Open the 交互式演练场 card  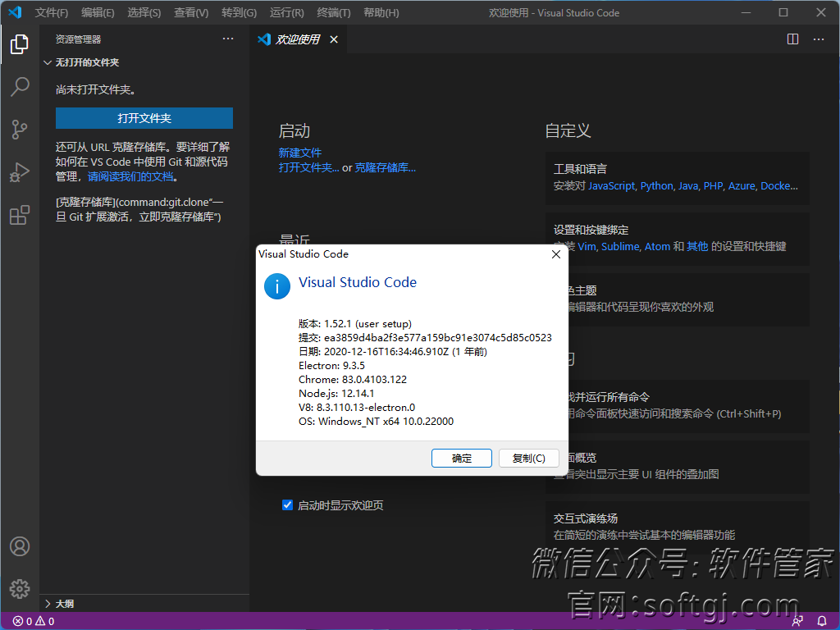[x=677, y=526]
